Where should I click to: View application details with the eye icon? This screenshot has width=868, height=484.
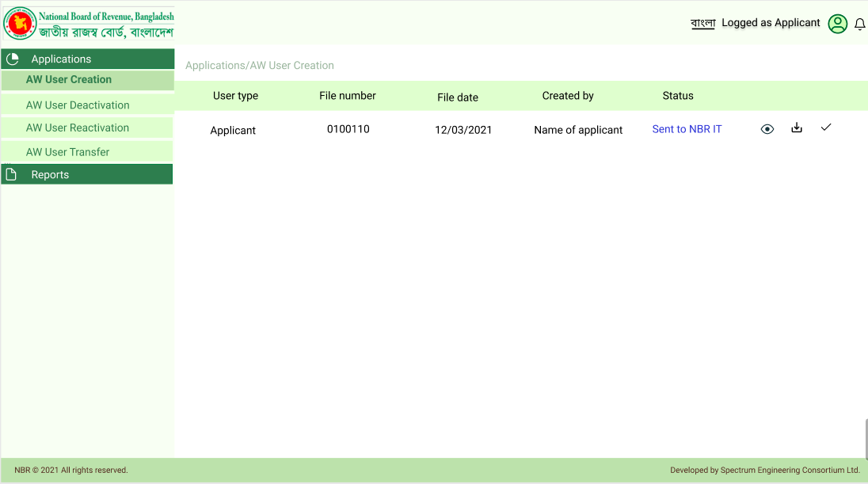coord(767,129)
